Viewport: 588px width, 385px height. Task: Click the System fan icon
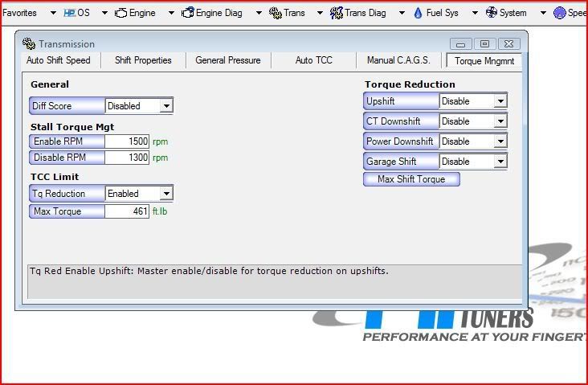point(492,13)
